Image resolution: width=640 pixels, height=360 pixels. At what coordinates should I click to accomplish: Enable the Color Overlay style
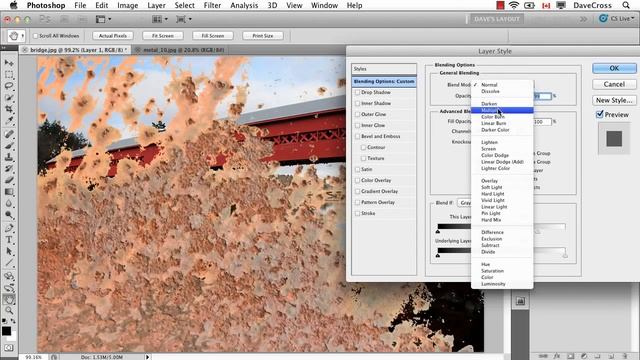point(358,180)
